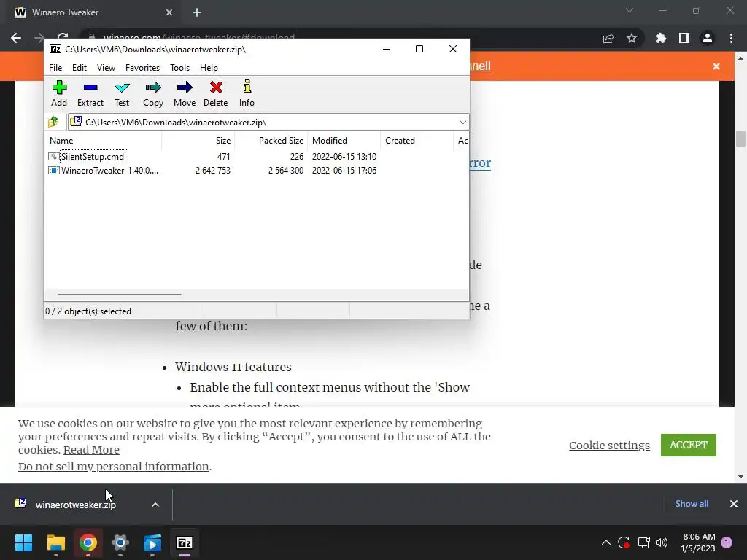
Task: Expand the winaerotweaker.zip download options chevron
Action: 155,505
